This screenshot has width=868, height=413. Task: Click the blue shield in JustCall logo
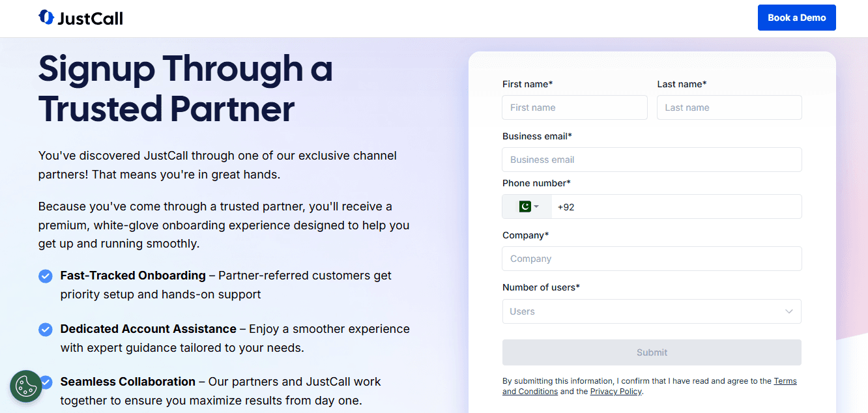[46, 17]
